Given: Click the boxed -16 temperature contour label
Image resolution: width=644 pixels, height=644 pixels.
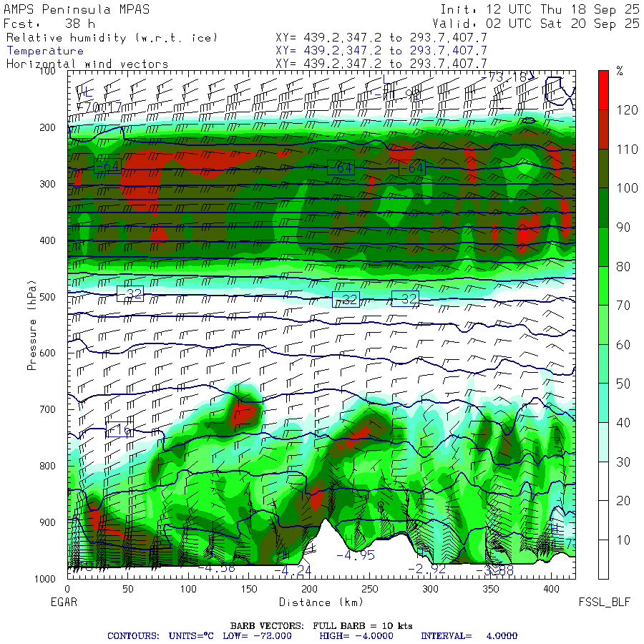Looking at the screenshot, I should [119, 429].
